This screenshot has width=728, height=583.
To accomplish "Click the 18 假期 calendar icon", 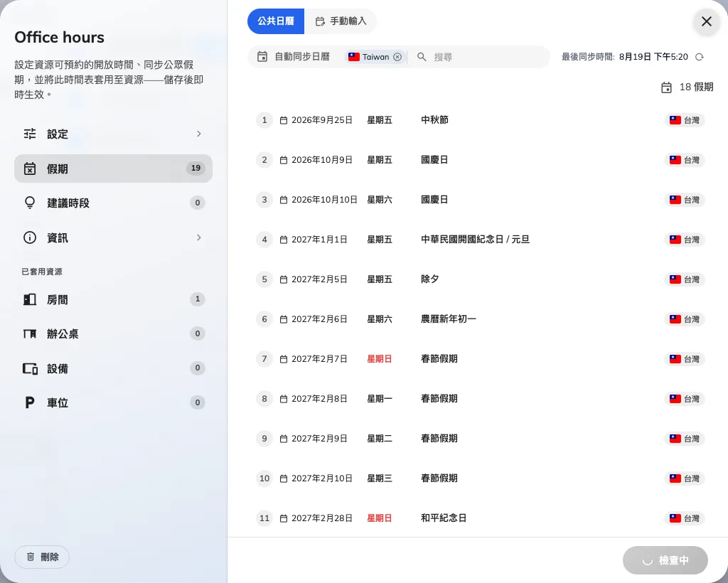I will 666,87.
